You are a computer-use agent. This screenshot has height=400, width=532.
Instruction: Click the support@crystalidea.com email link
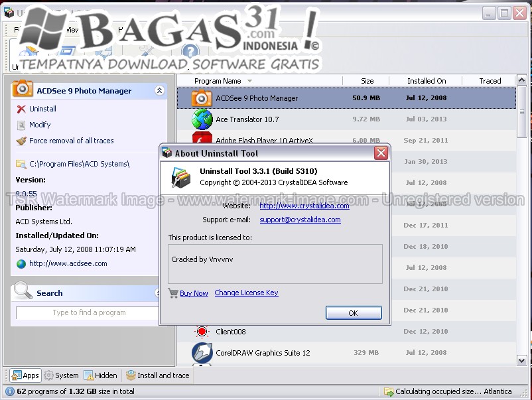[x=300, y=220]
